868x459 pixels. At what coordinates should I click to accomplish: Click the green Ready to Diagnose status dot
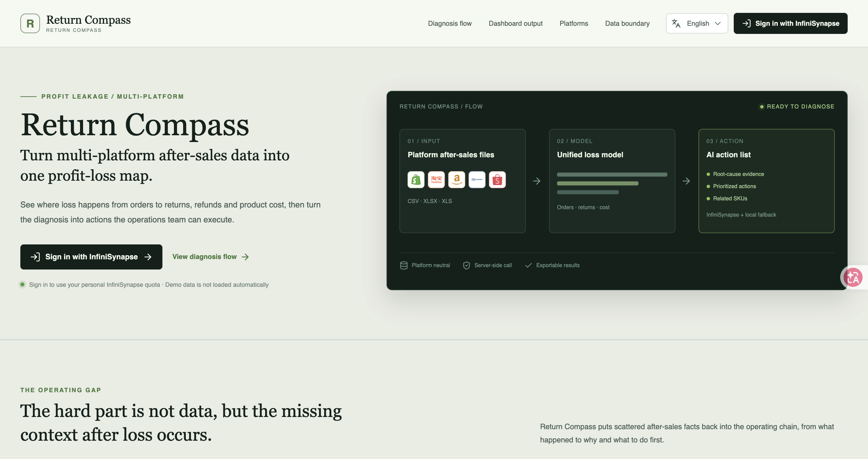click(x=762, y=107)
